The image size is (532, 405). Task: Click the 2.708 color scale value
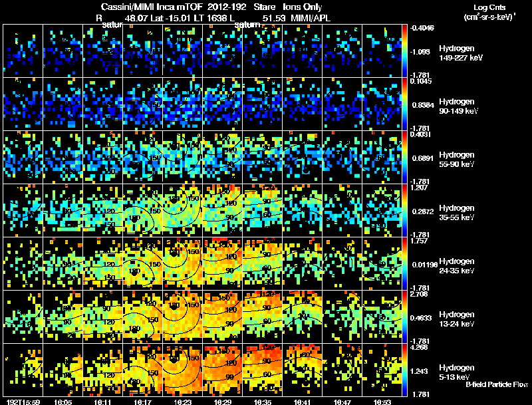tap(419, 295)
